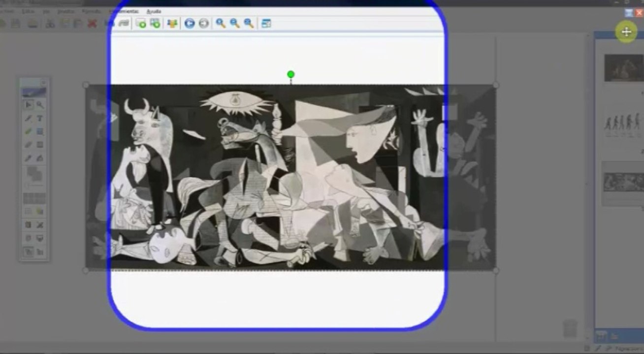Click the window layout icon after the magnifiers
This screenshot has width=644, height=354.
(x=266, y=23)
